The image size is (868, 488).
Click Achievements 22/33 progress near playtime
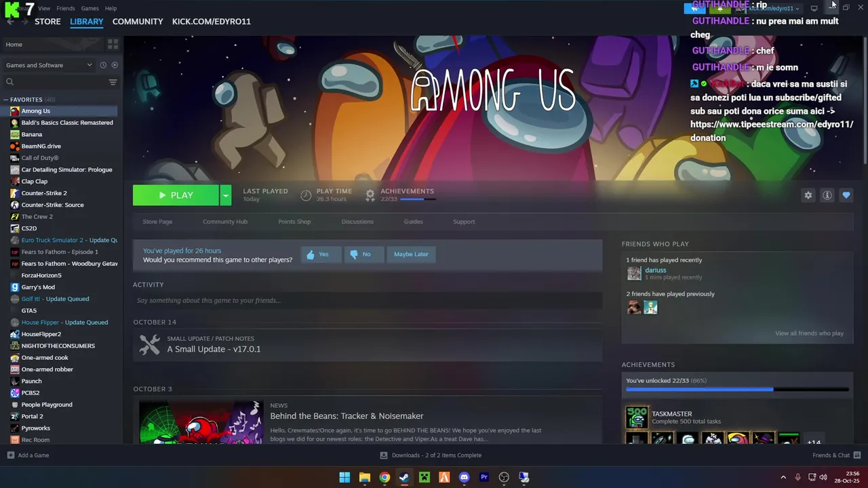[407, 195]
